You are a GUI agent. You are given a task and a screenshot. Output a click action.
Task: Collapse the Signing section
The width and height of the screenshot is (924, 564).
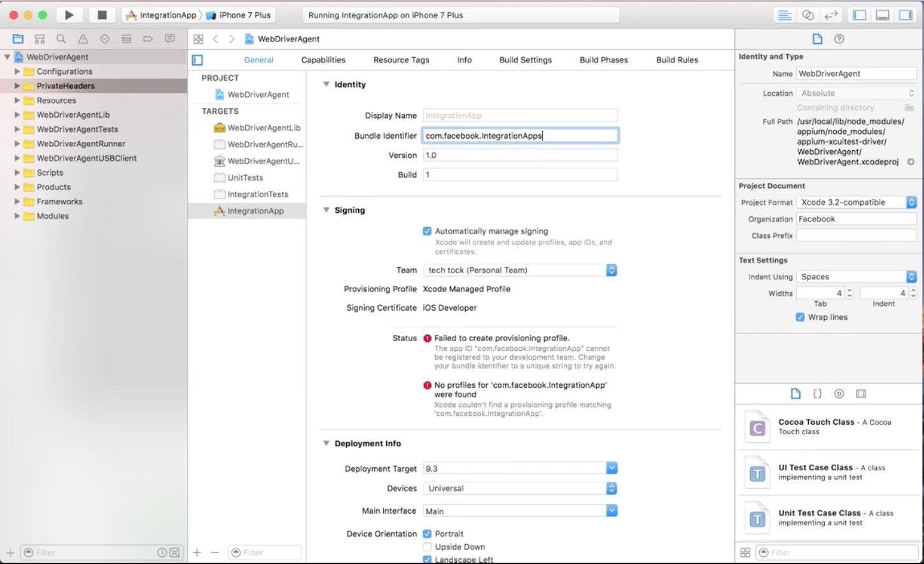tap(326, 210)
